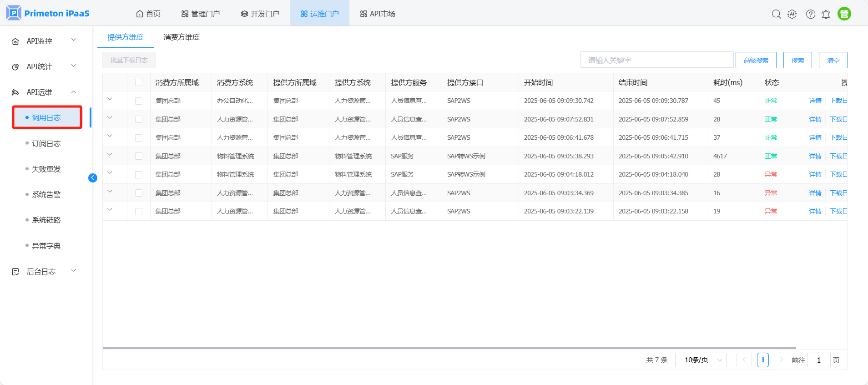This screenshot has width=868, height=385.
Task: Focus the keyword search input field
Action: [656, 60]
